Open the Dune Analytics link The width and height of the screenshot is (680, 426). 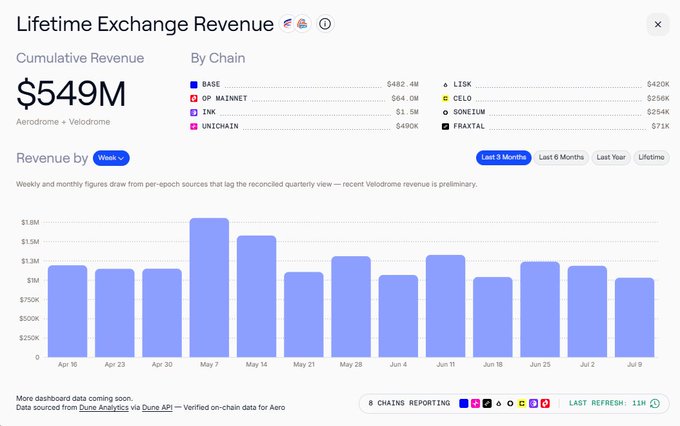coord(104,407)
